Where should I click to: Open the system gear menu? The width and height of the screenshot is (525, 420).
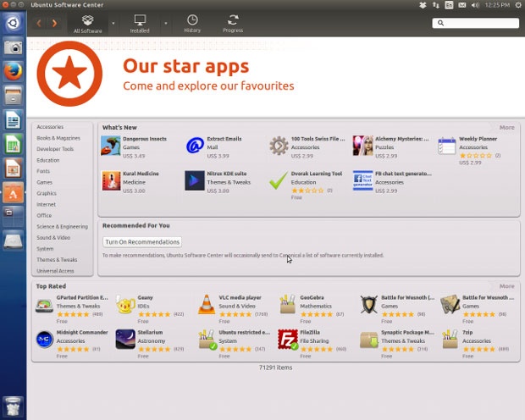pos(518,5)
